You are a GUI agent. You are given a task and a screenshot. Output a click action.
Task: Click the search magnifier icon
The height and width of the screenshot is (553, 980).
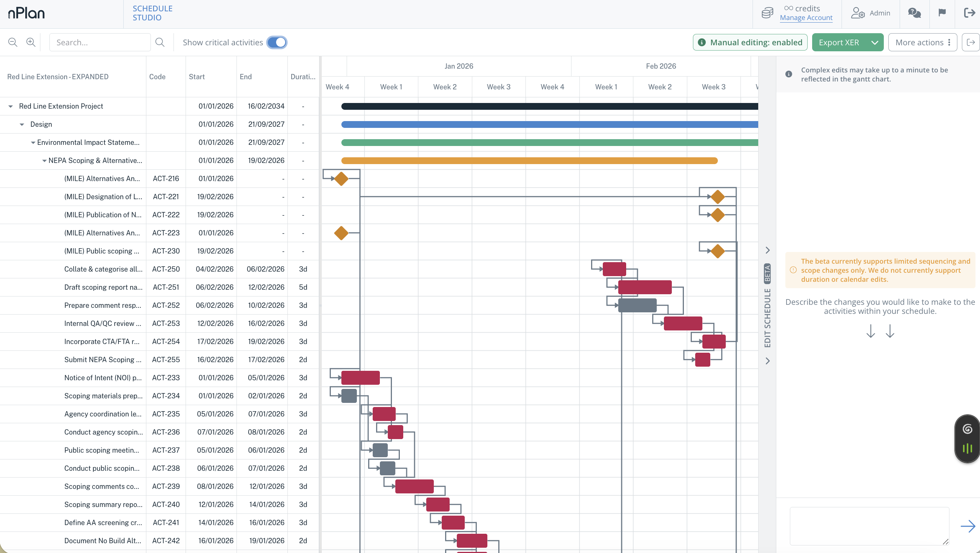[160, 42]
